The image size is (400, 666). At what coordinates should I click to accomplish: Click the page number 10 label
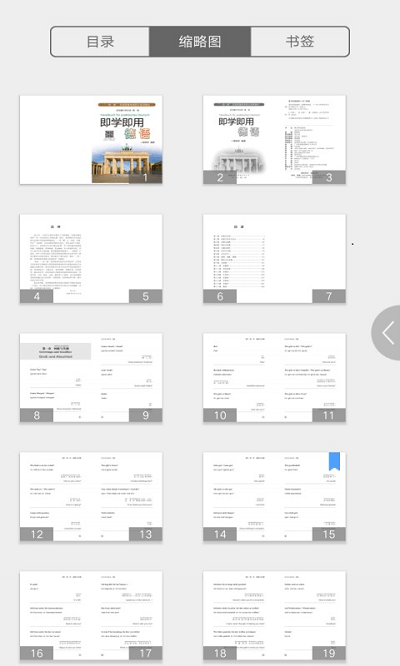tap(220, 415)
